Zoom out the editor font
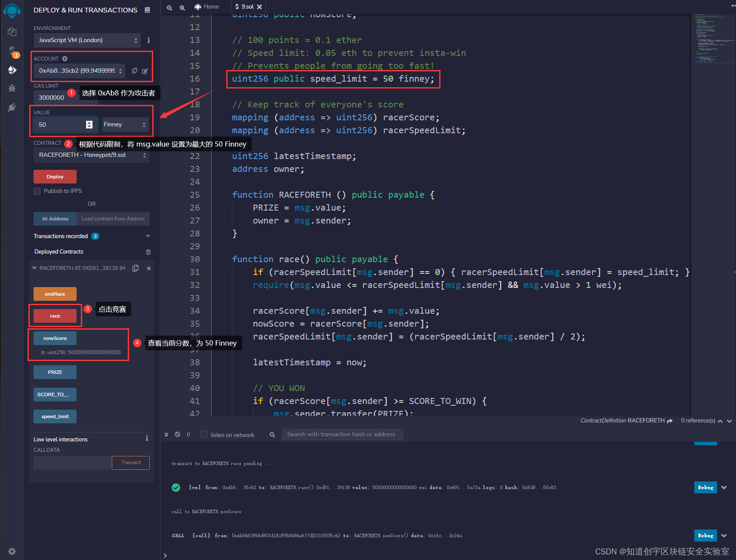 coord(169,7)
